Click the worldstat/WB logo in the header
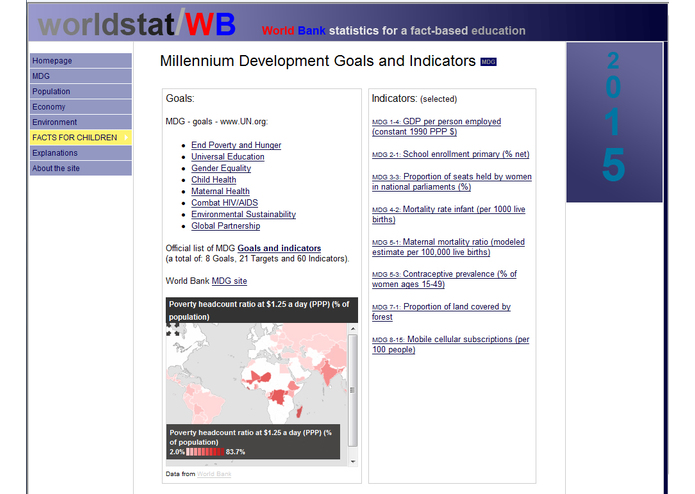Image resolution: width=695 pixels, height=494 pixels. click(x=137, y=24)
